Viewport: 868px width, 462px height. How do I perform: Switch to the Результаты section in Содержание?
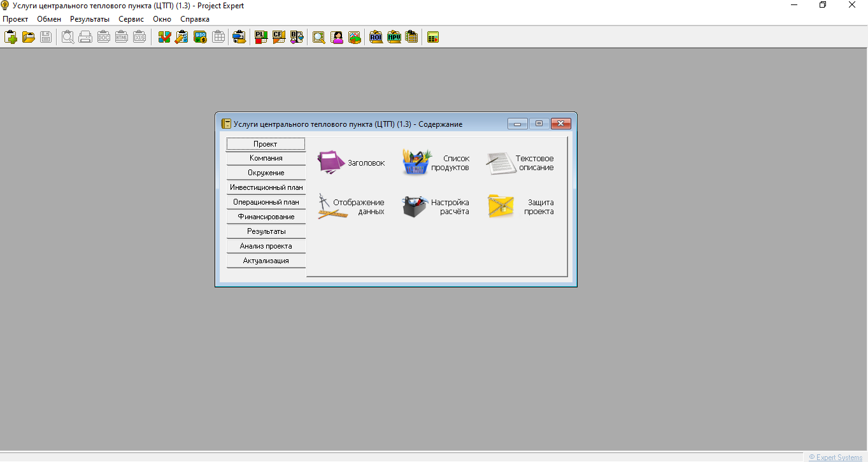pos(266,231)
